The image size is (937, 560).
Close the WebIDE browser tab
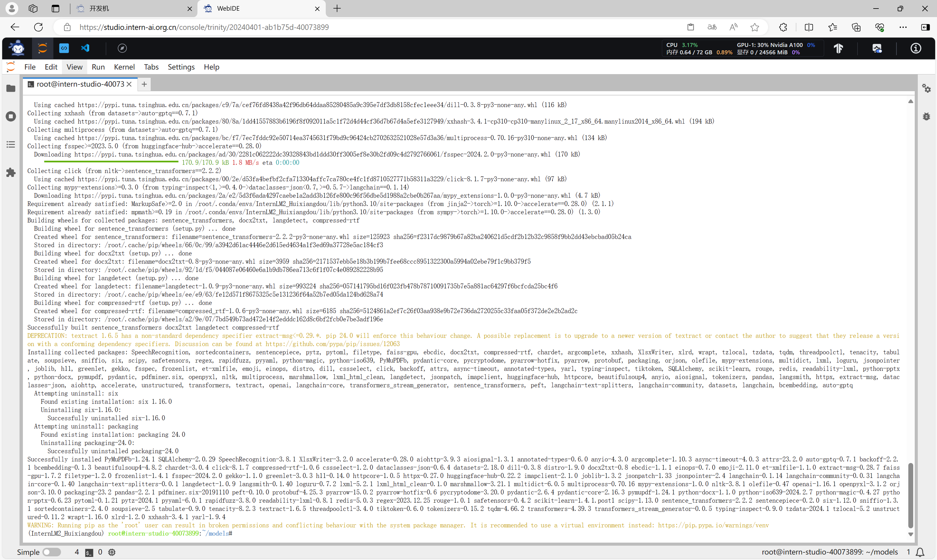317,9
